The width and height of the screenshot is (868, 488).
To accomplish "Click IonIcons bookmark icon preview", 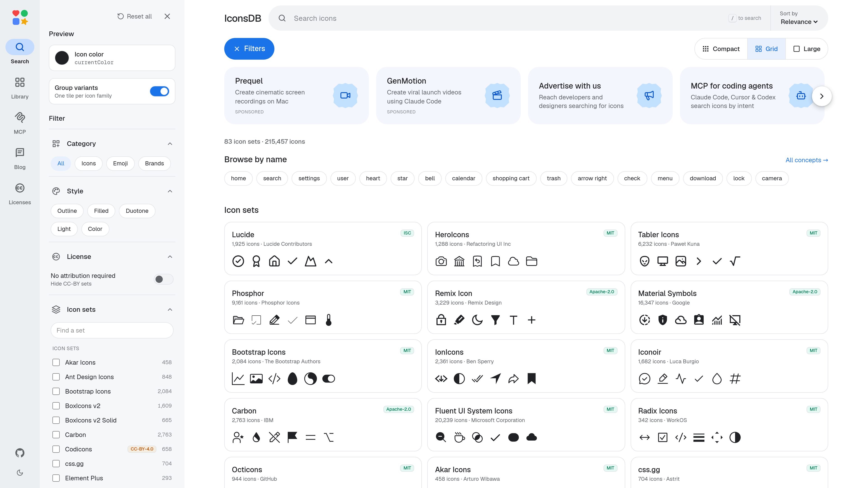I will [531, 379].
